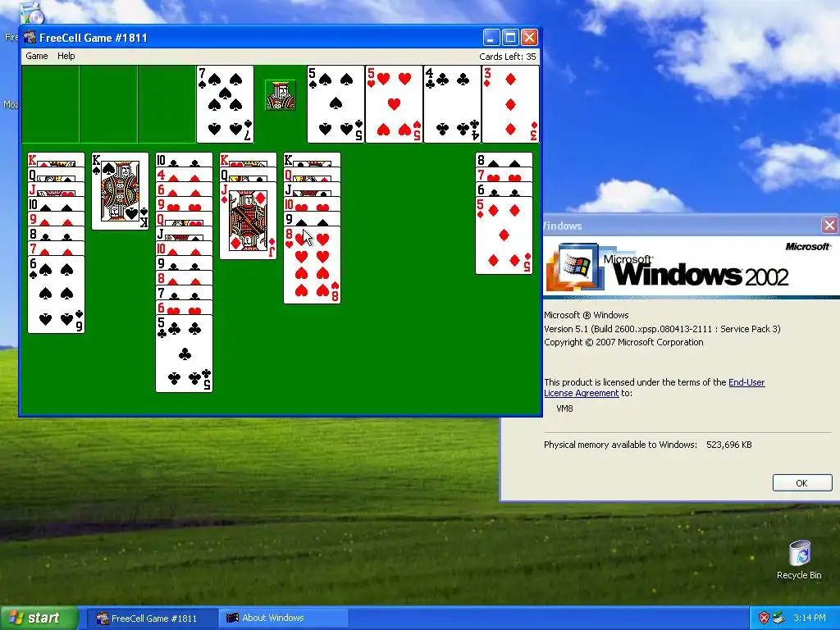This screenshot has height=630, width=840.
Task: Select the Recycle Bin desktop icon
Action: pos(799,559)
